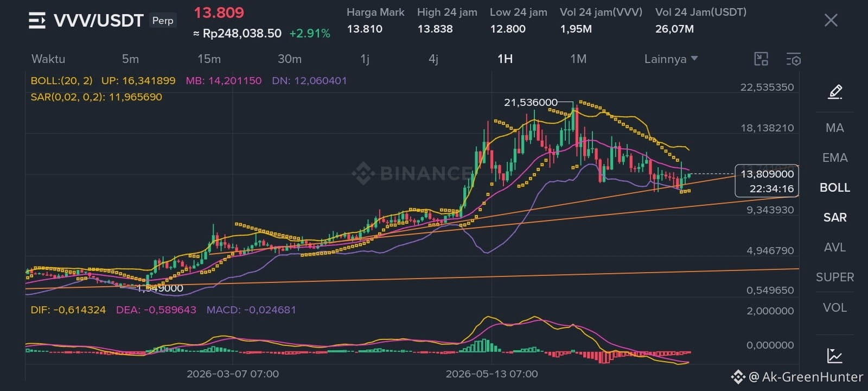Select the 1H timeframe

[505, 59]
